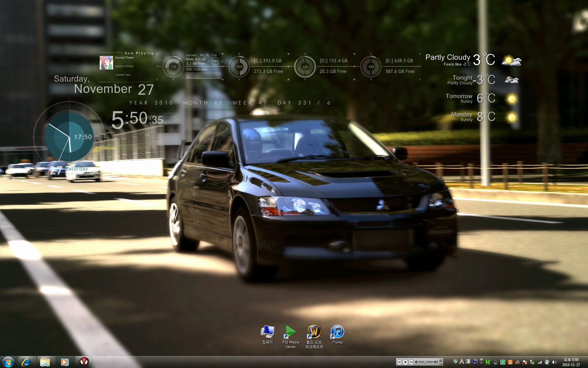Toggle the Hanja (漢) conversion button

(468, 361)
